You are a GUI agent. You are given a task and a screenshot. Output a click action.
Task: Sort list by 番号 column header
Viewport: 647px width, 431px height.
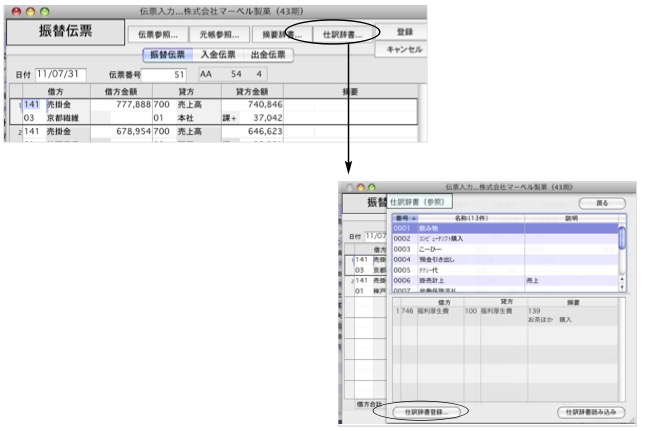point(402,217)
